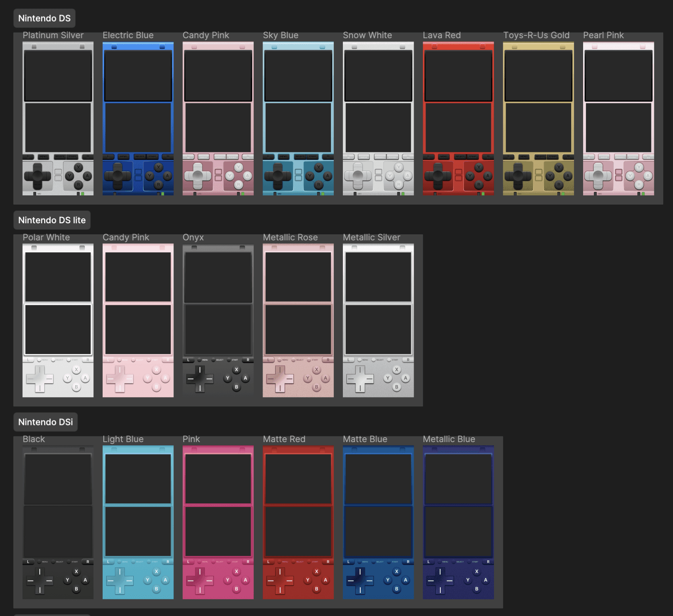The width and height of the screenshot is (673, 616).
Task: Select the Nintendo DS Platinum Silver skin
Action: tap(58, 119)
